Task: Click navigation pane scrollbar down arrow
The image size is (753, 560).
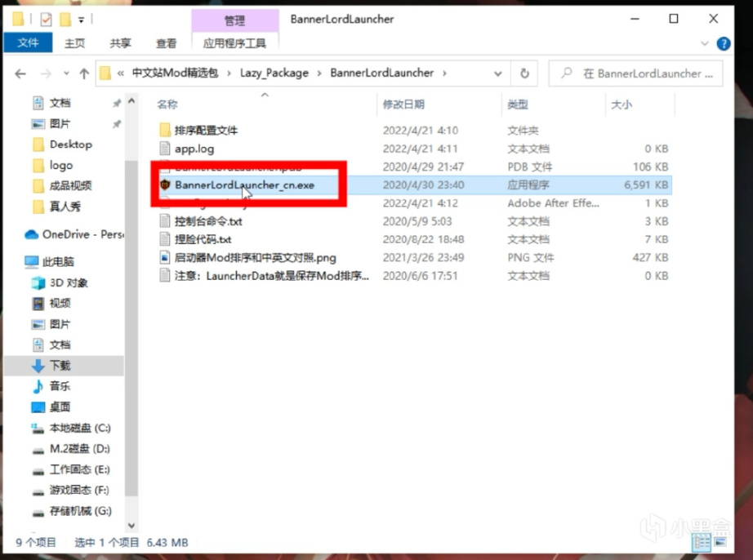Action: pos(131,526)
